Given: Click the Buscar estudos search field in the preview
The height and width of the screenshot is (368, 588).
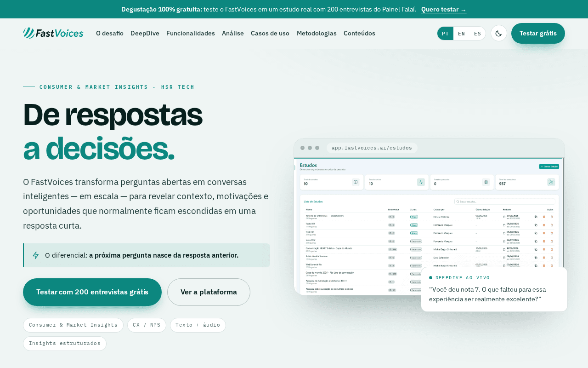Looking at the screenshot, I should point(504,201).
